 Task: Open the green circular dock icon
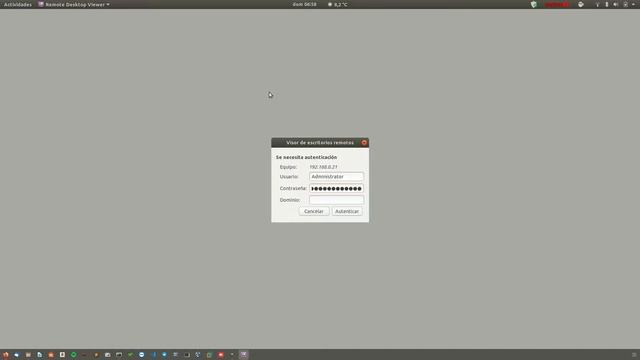[x=73, y=355]
